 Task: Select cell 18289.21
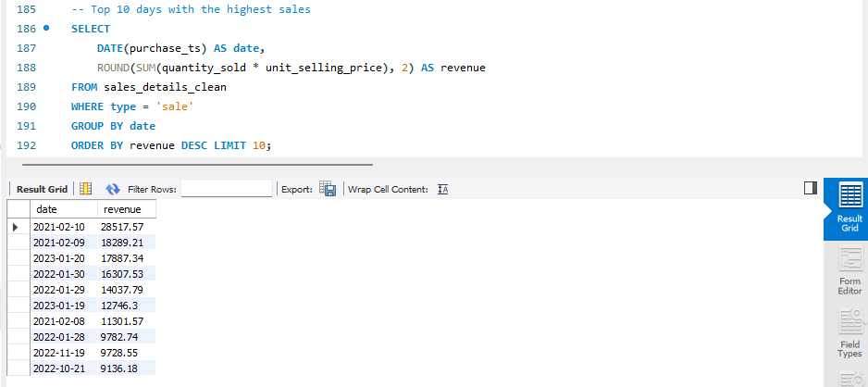(x=127, y=242)
